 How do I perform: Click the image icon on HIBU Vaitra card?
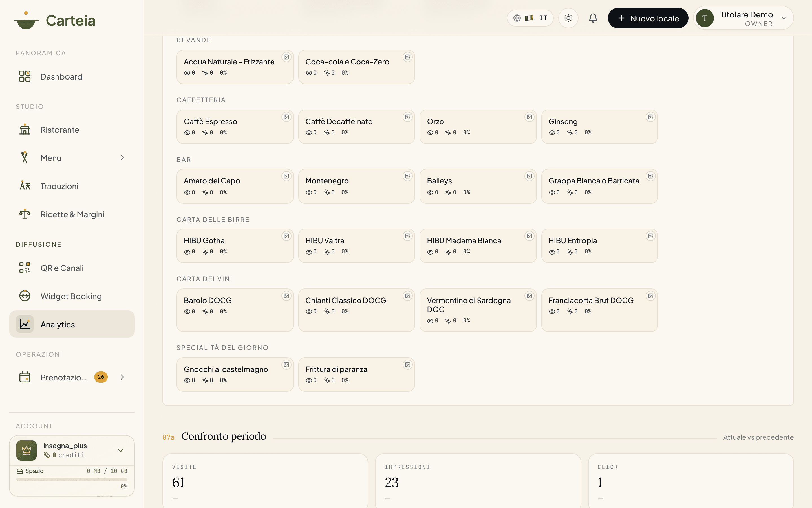pos(408,236)
